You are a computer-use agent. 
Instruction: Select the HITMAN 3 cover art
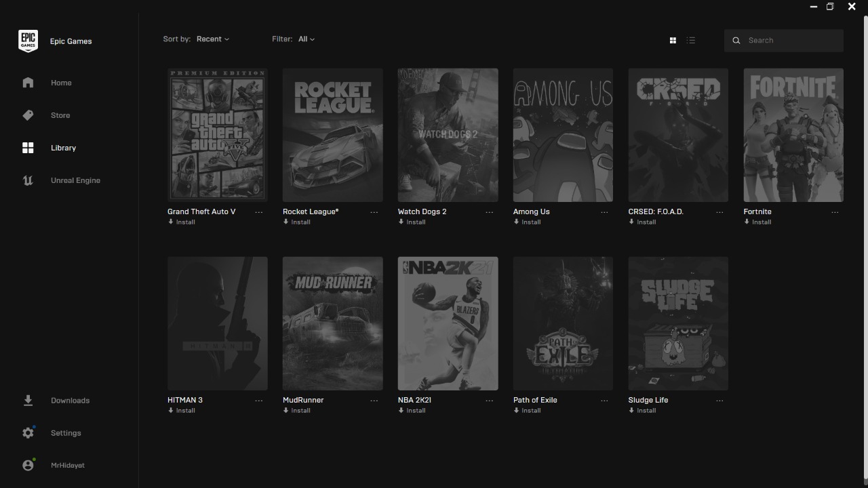point(218,323)
